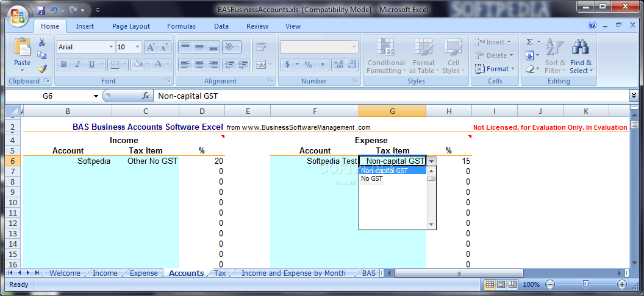644x296 pixels.
Task: Open text Orientation options
Action: click(x=232, y=47)
